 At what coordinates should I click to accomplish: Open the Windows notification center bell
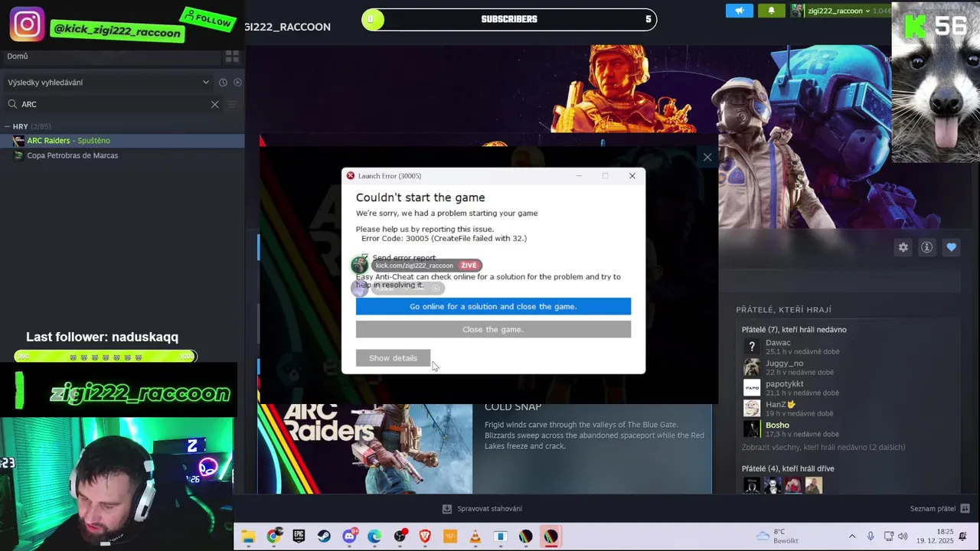click(963, 536)
